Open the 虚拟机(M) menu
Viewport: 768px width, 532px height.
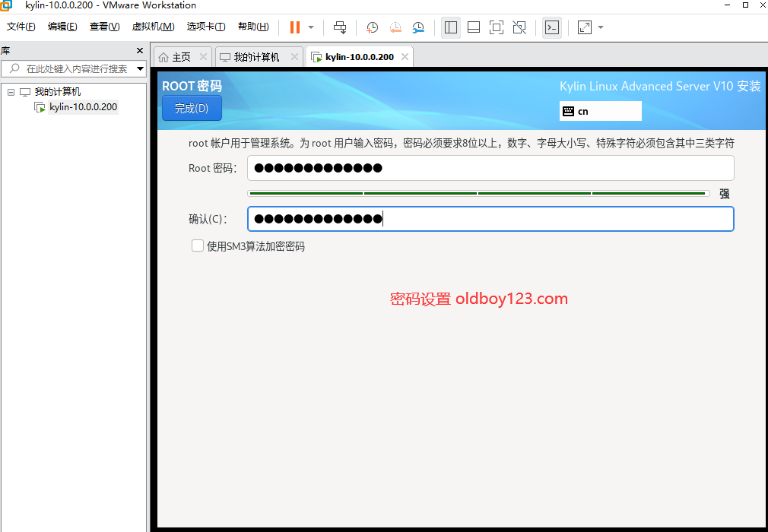tap(154, 27)
